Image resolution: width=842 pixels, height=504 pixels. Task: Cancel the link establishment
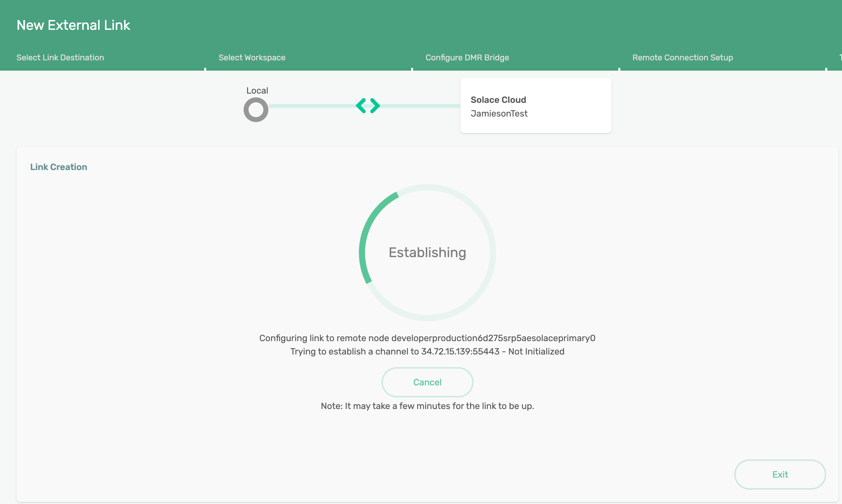pos(427,382)
